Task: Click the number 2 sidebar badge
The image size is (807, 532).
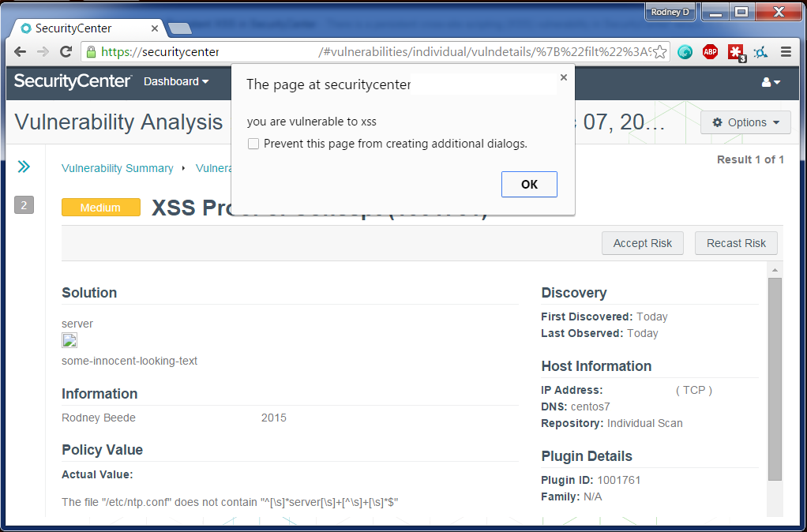Action: pos(24,205)
